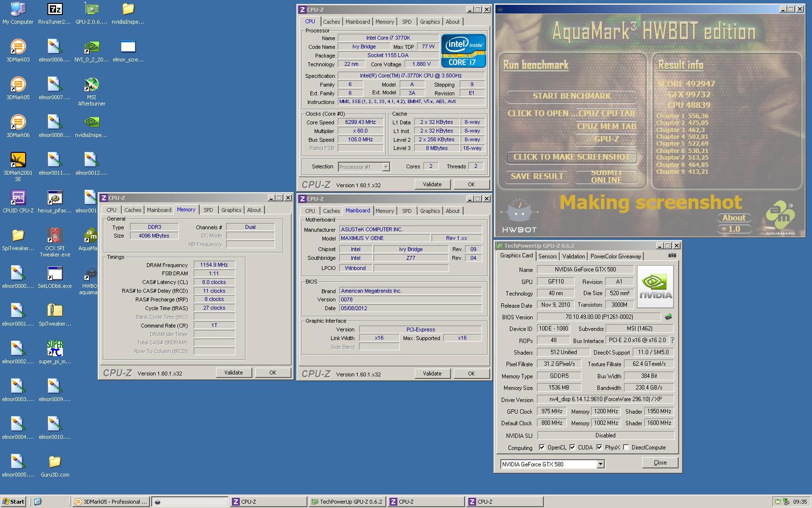Open Guru3D.com folder icon
This screenshot has height=508, width=812.
tap(55, 466)
